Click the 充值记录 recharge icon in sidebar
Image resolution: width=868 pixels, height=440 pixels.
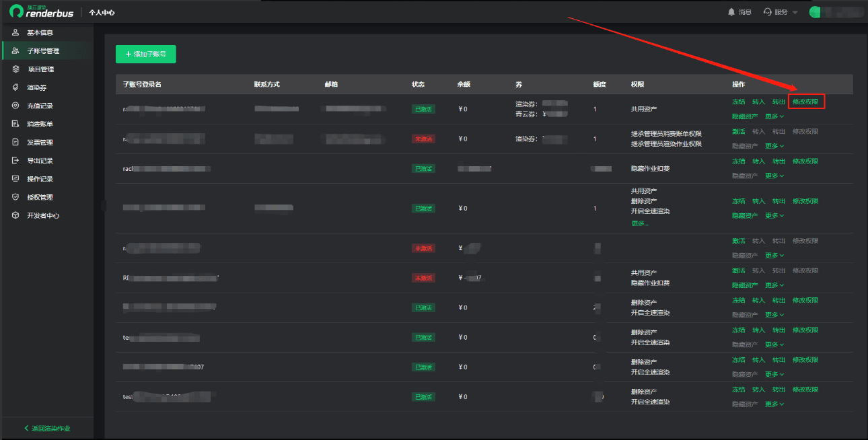pos(15,106)
